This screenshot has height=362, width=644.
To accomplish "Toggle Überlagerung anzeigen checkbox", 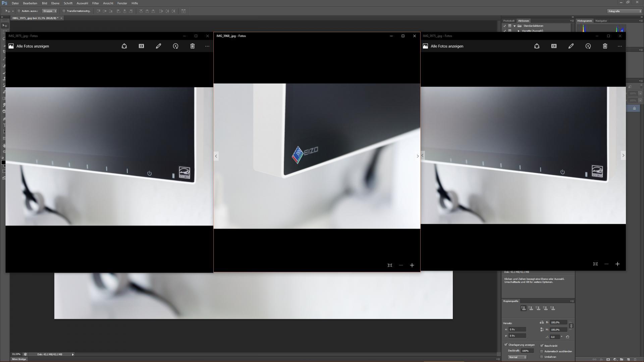I will (x=506, y=345).
